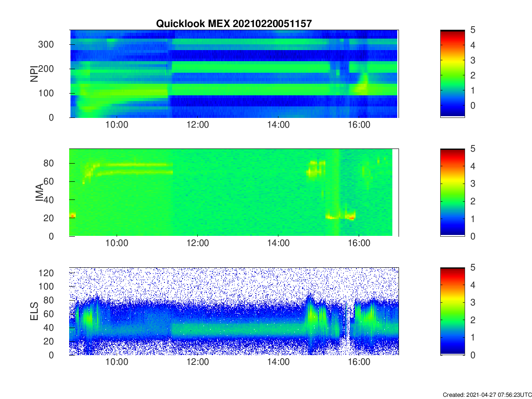Click the 16:00 tick under the ELS plot
This screenshot has width=532, height=399.
[x=359, y=363]
